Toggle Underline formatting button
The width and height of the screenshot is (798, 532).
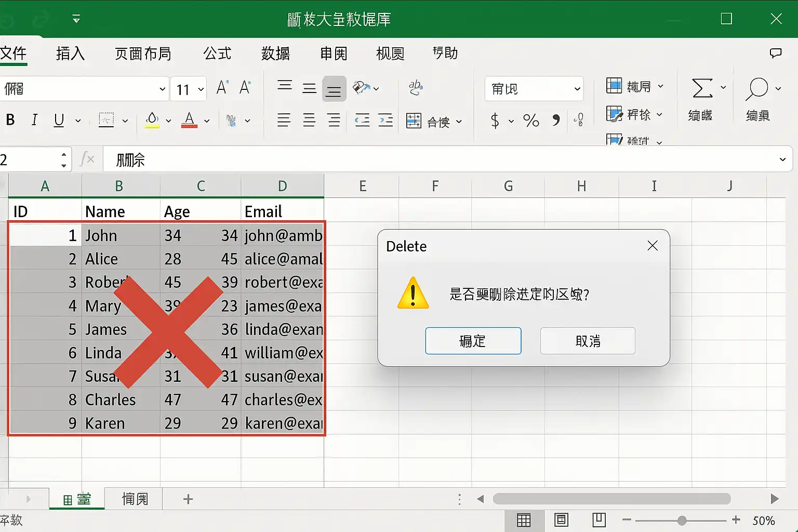pos(59,121)
